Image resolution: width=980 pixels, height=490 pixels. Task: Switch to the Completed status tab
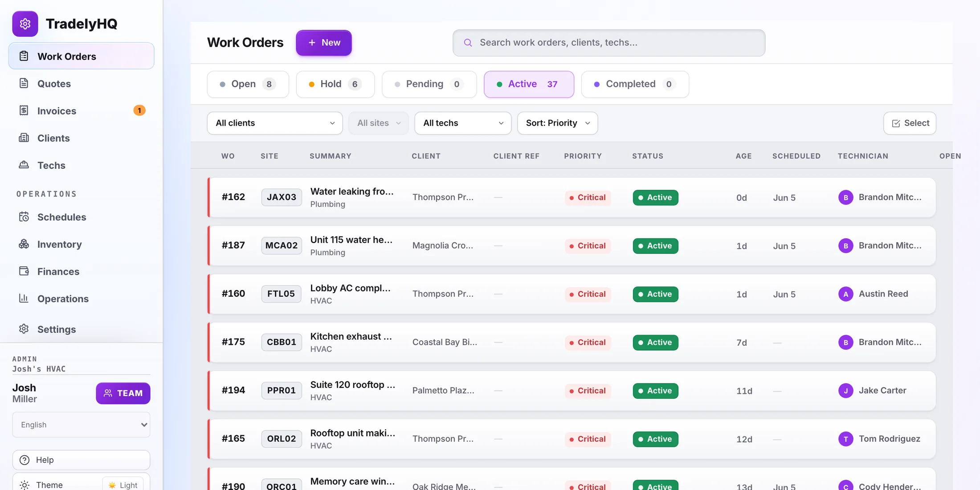click(x=635, y=84)
